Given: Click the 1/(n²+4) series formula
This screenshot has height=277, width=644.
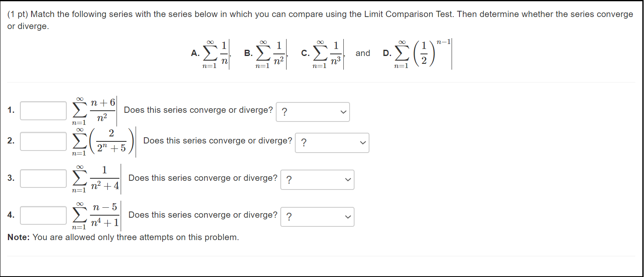Looking at the screenshot, I should click(x=96, y=179).
